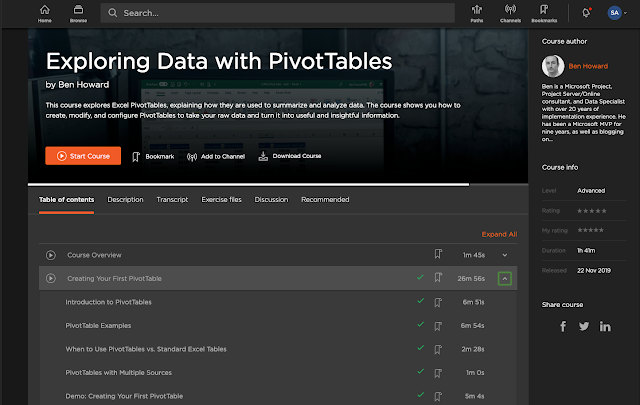Screen dimensions: 640x405
Task: Play the Course Overview module
Action: [x=50, y=255]
